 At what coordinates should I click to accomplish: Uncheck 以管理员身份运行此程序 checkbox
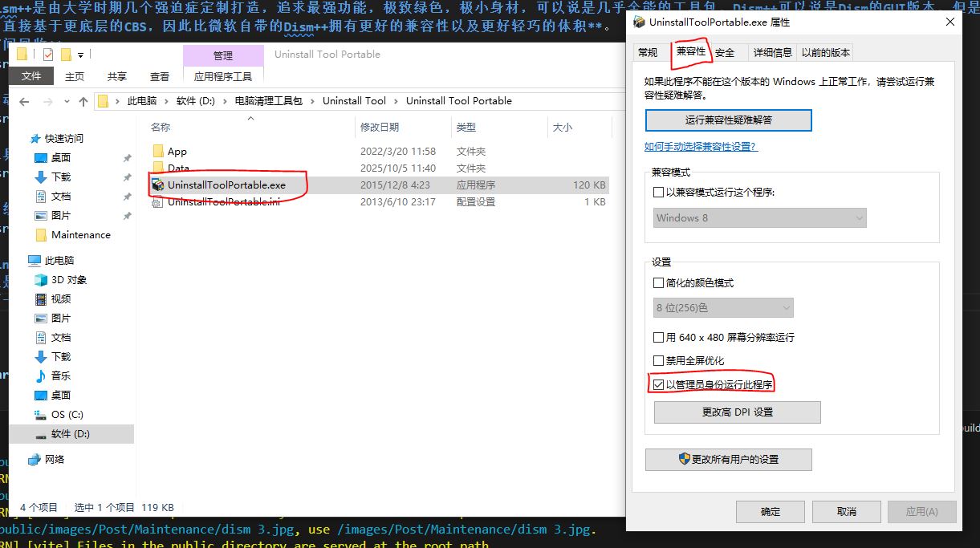659,385
